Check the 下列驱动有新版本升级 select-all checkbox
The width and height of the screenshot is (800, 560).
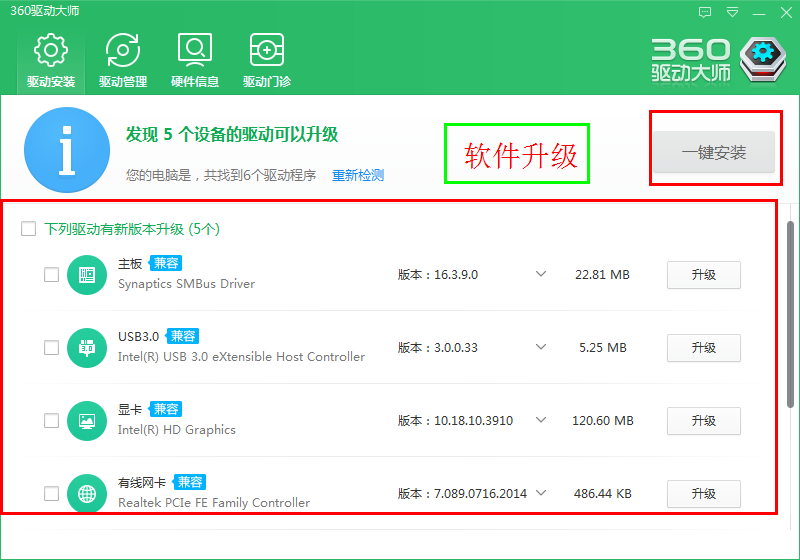tap(29, 228)
